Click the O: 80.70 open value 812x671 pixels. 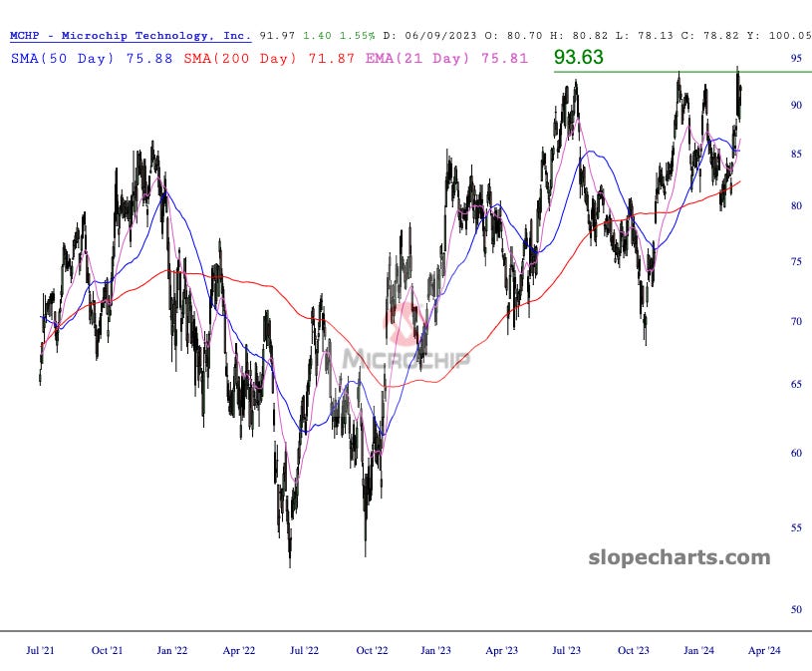[x=513, y=36]
